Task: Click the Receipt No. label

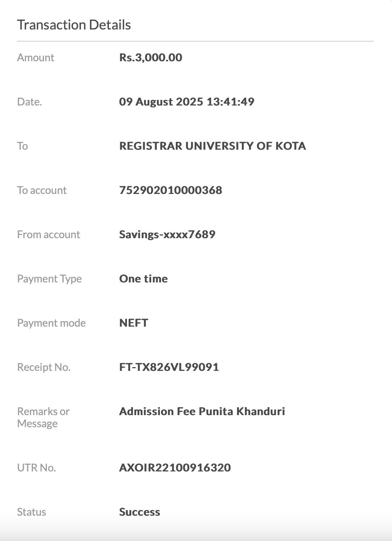Action: (43, 367)
